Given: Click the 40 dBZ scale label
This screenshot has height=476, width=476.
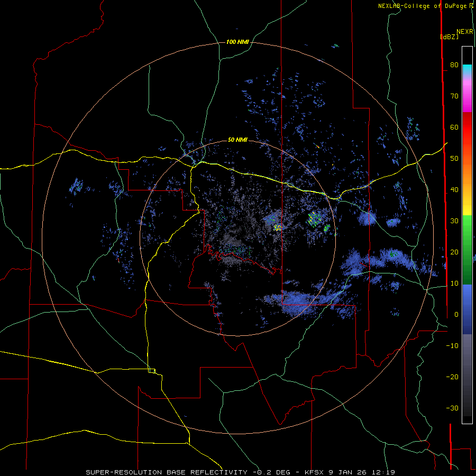Looking at the screenshot, I should click(454, 190).
